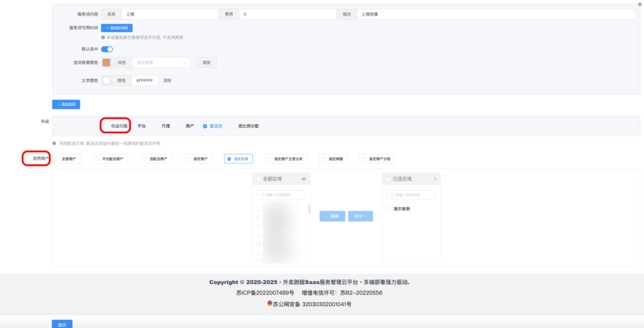644x328 pixels.
Task: Click the 提交 submit button
Action: pyautogui.click(x=62, y=324)
